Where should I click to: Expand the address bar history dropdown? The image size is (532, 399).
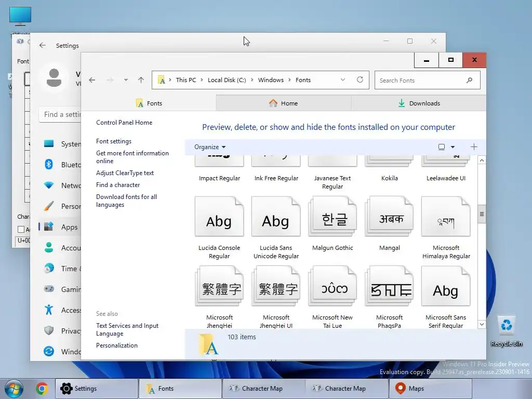[x=343, y=79]
